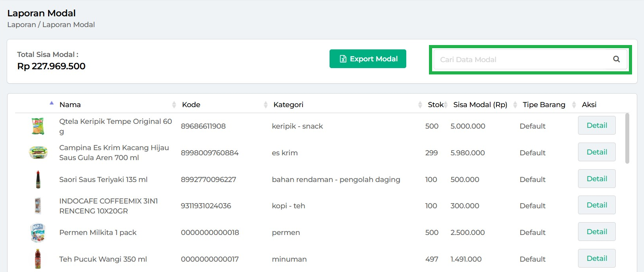The width and height of the screenshot is (644, 272).
Task: Open Detail for Teh Pucuk Wangi
Action: pyautogui.click(x=596, y=258)
